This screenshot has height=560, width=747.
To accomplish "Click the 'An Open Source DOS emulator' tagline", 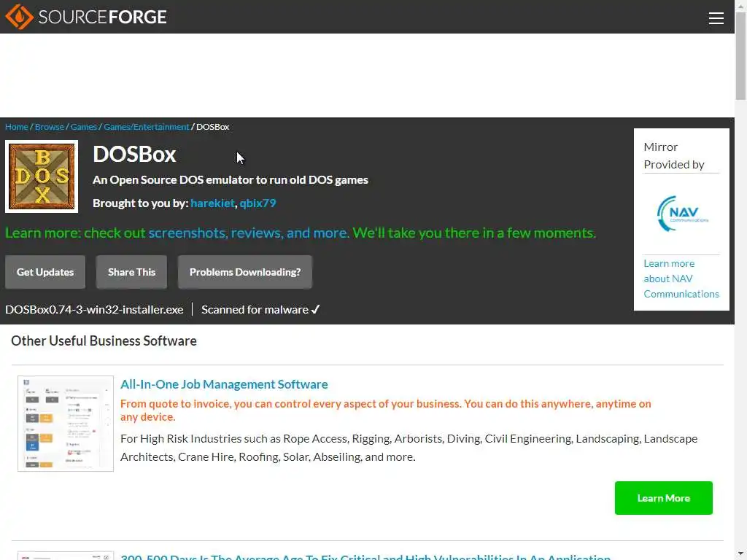I will tap(230, 180).
